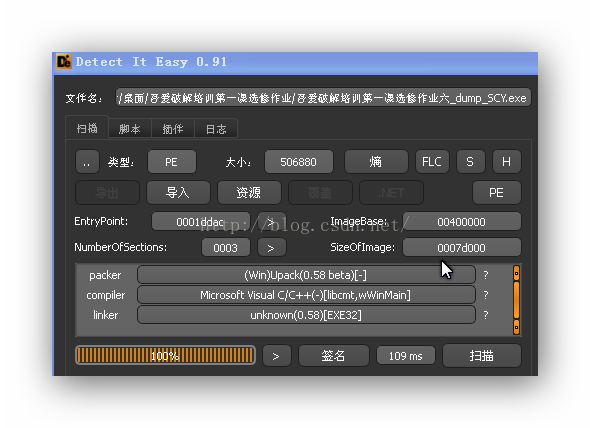
Task: Click the ImageBase value 00400000
Action: pyautogui.click(x=462, y=221)
